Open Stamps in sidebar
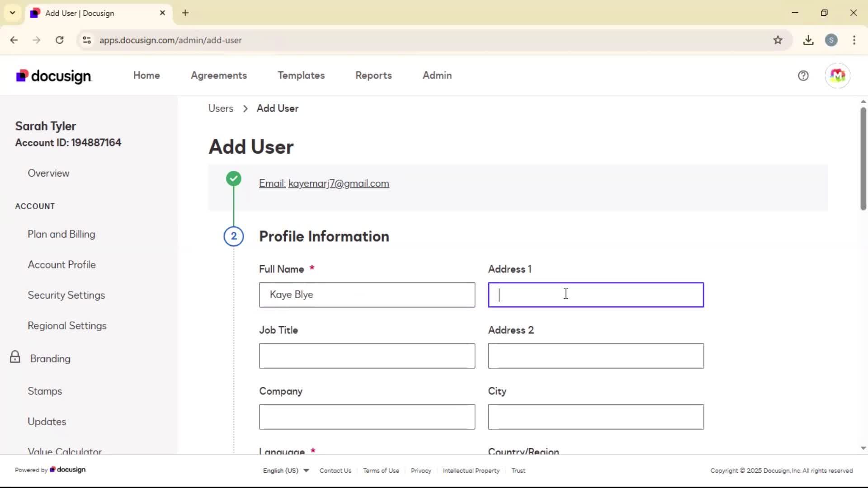868x488 pixels. point(45,391)
